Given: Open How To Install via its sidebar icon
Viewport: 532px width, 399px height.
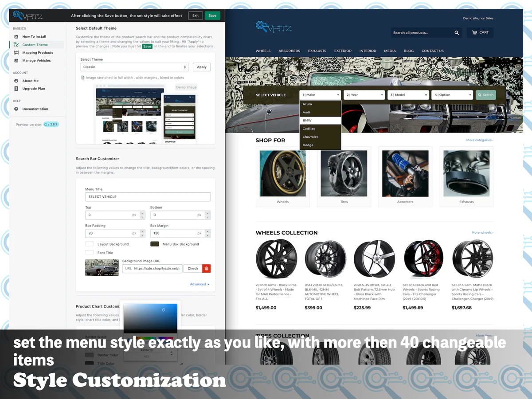Looking at the screenshot, I should click(x=16, y=37).
